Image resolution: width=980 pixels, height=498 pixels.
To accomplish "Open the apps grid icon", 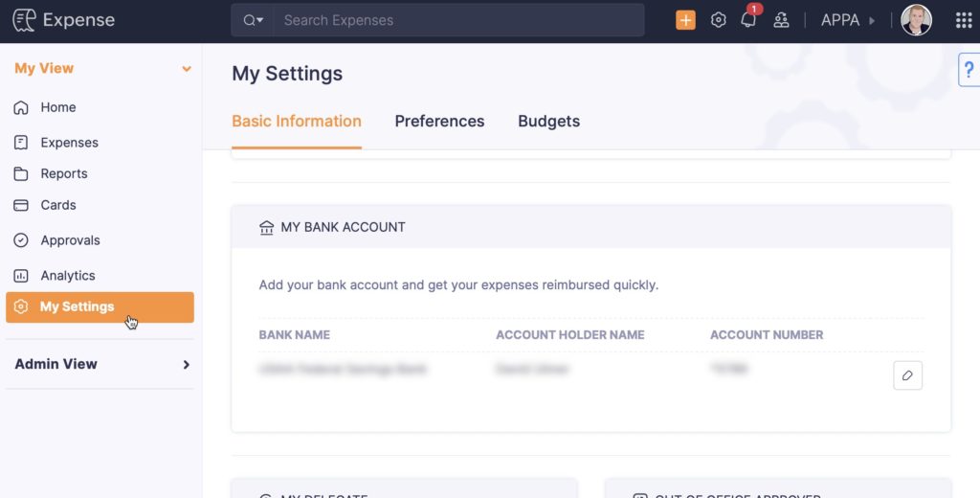I will pos(964,20).
